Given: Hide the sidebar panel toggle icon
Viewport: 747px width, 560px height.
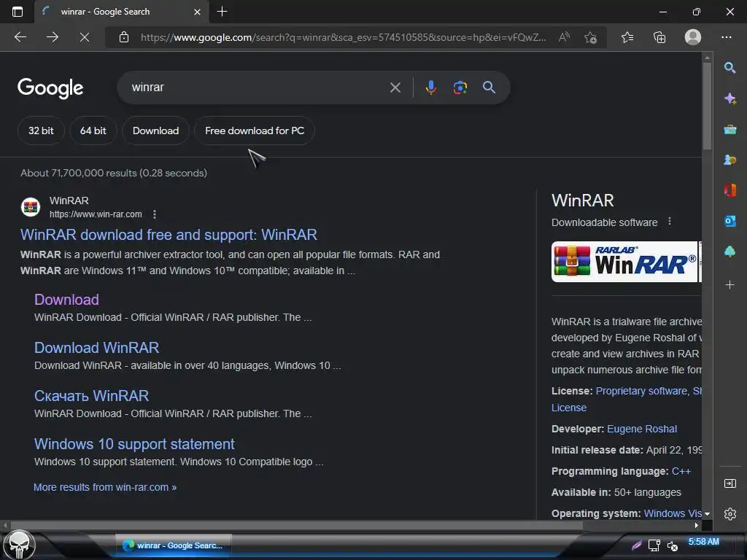Looking at the screenshot, I should pyautogui.click(x=729, y=484).
